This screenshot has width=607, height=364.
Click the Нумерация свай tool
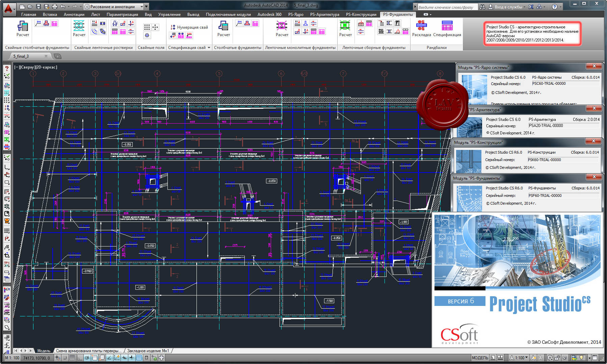pos(189,27)
